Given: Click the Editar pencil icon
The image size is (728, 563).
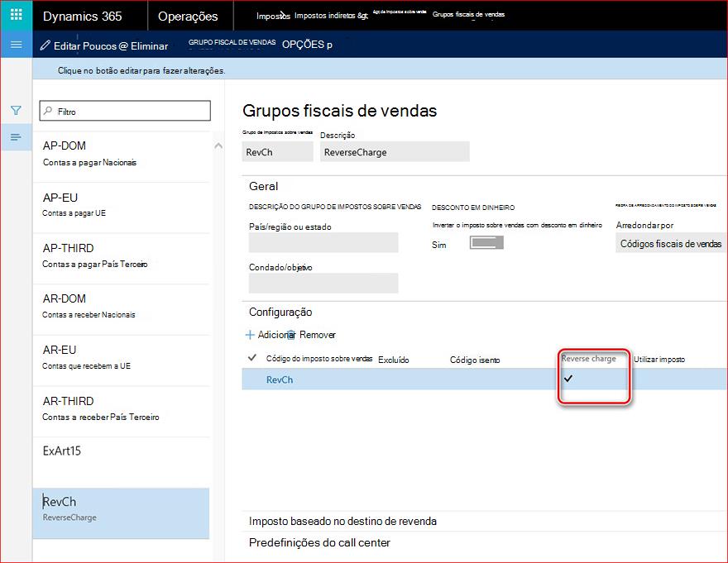Looking at the screenshot, I should click(45, 45).
